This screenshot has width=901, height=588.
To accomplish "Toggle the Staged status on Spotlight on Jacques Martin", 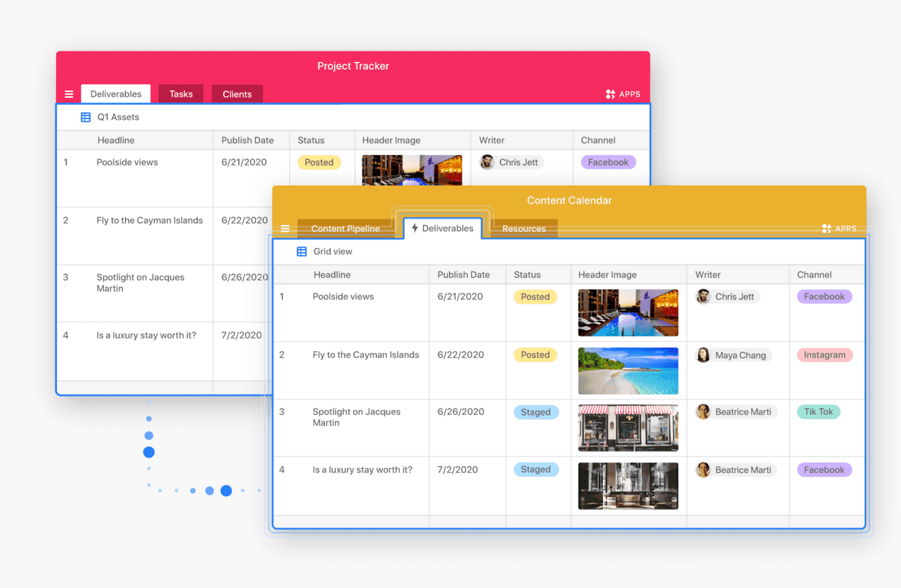I will pos(536,412).
